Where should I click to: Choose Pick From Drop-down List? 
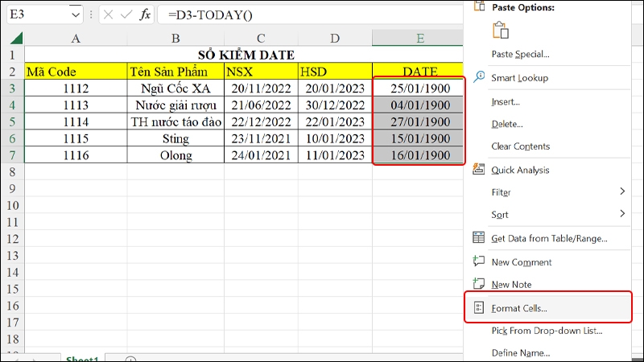tap(547, 331)
